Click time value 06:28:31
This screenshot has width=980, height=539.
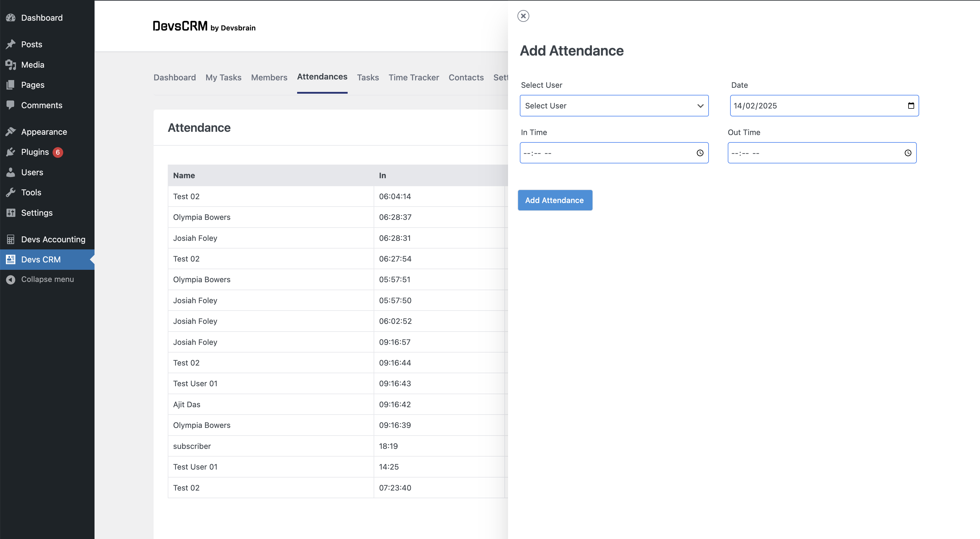(395, 238)
